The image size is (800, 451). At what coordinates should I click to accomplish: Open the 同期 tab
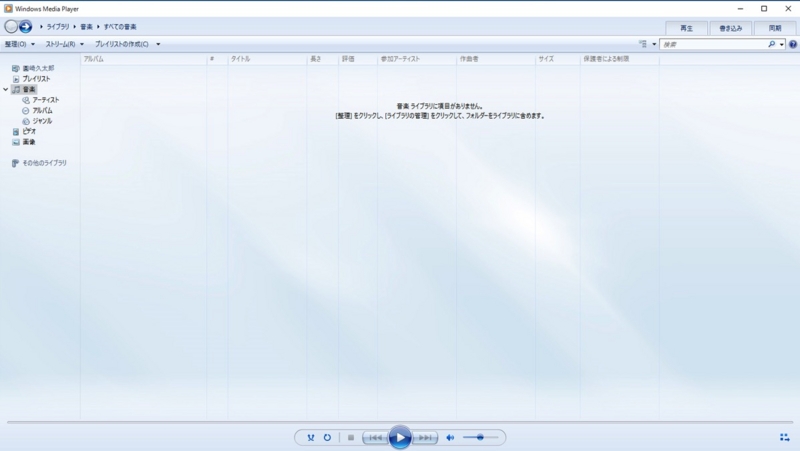point(775,28)
